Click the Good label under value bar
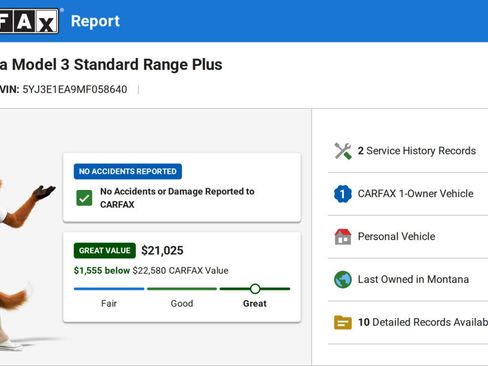Viewport: 488px width, 366px height. click(x=182, y=303)
